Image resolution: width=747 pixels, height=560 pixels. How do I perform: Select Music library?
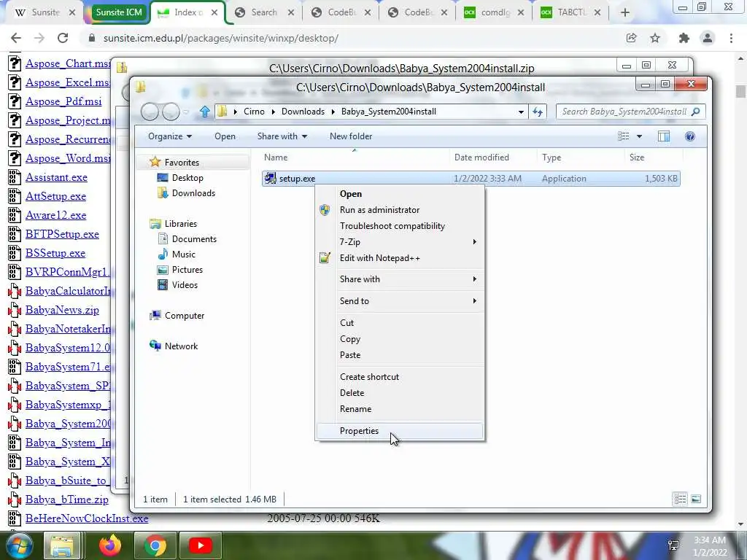183,254
